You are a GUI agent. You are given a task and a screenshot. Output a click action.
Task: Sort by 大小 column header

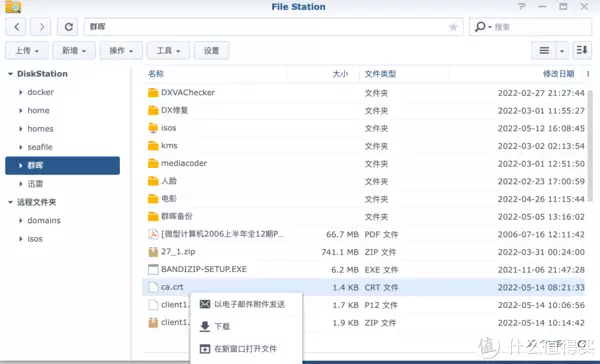click(340, 74)
